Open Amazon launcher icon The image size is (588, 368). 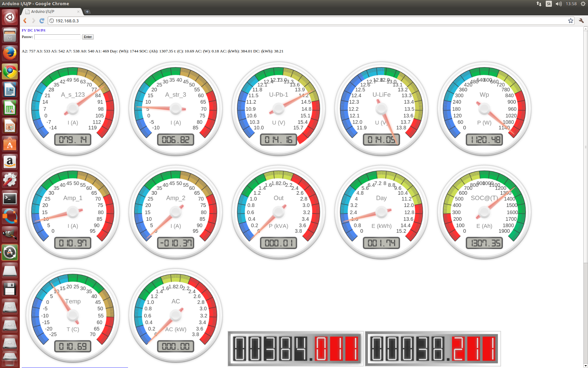[10, 162]
